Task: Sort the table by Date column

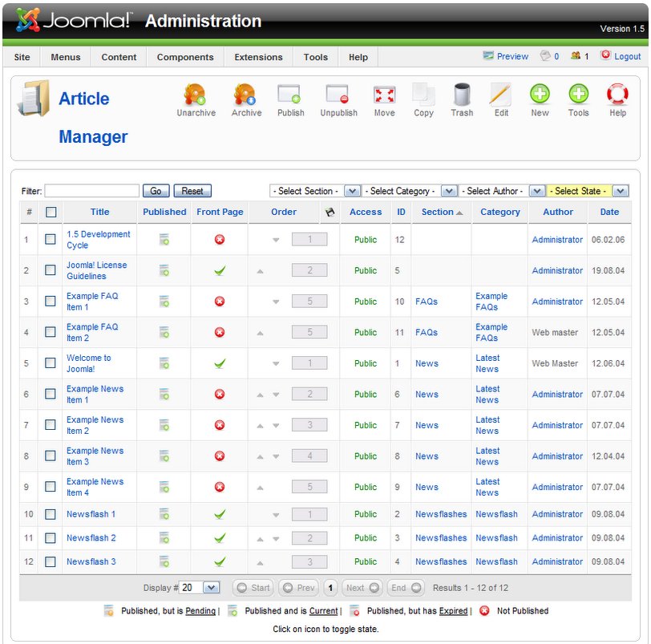Action: (x=609, y=212)
